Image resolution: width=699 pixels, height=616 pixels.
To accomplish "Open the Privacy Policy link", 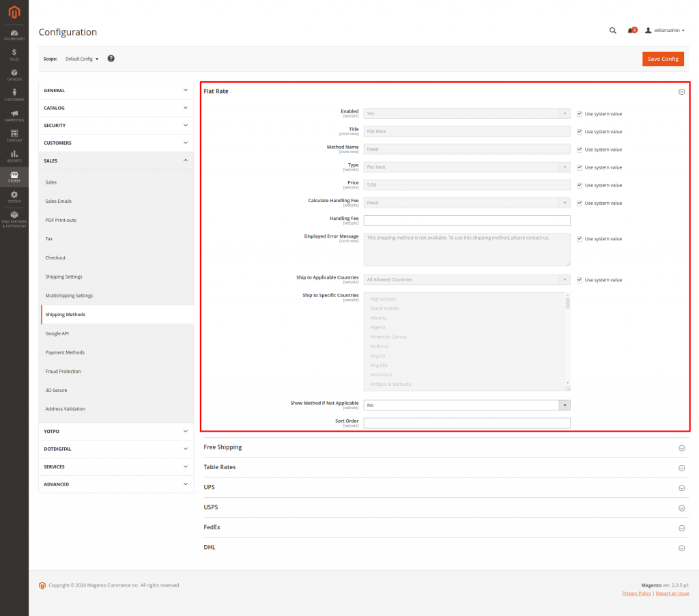I will [x=636, y=593].
